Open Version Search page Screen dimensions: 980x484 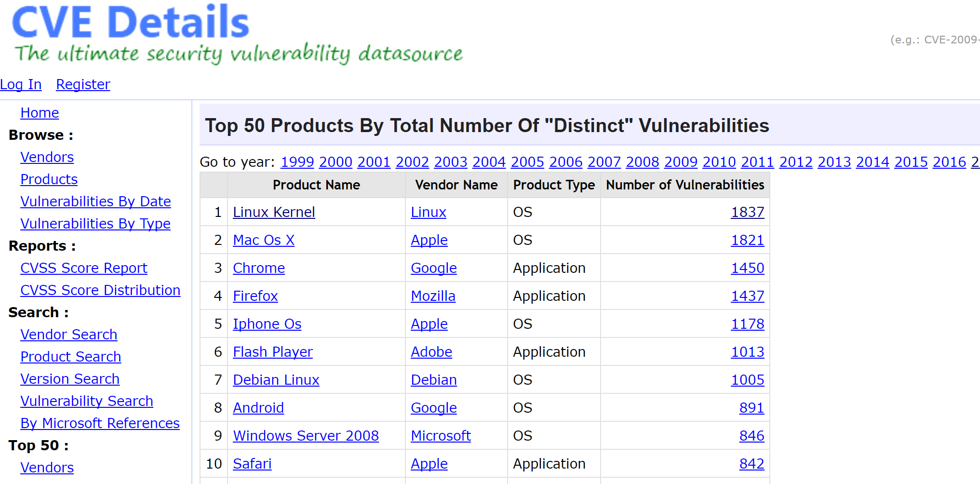[x=70, y=379]
